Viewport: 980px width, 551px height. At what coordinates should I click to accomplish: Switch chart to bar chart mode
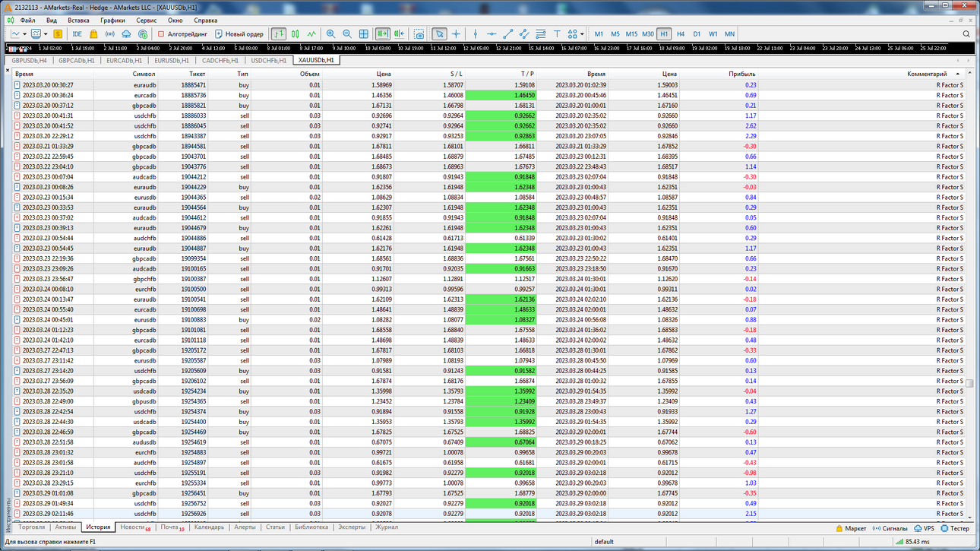279,34
